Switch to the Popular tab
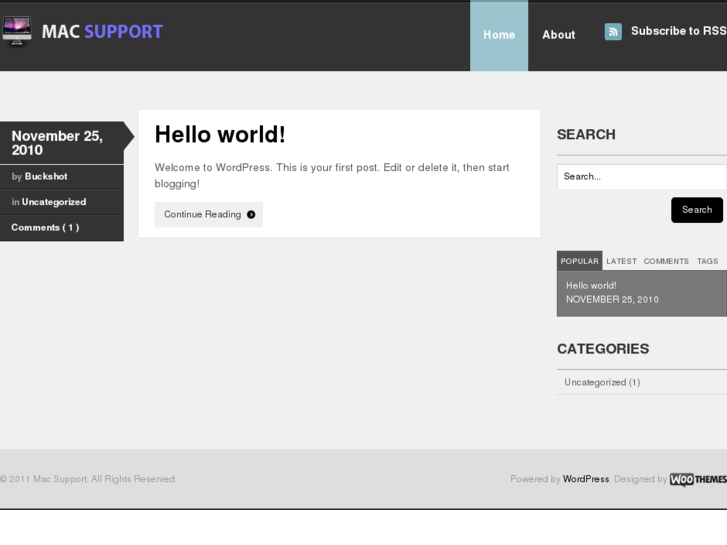Image resolution: width=727 pixels, height=545 pixels. [579, 261]
